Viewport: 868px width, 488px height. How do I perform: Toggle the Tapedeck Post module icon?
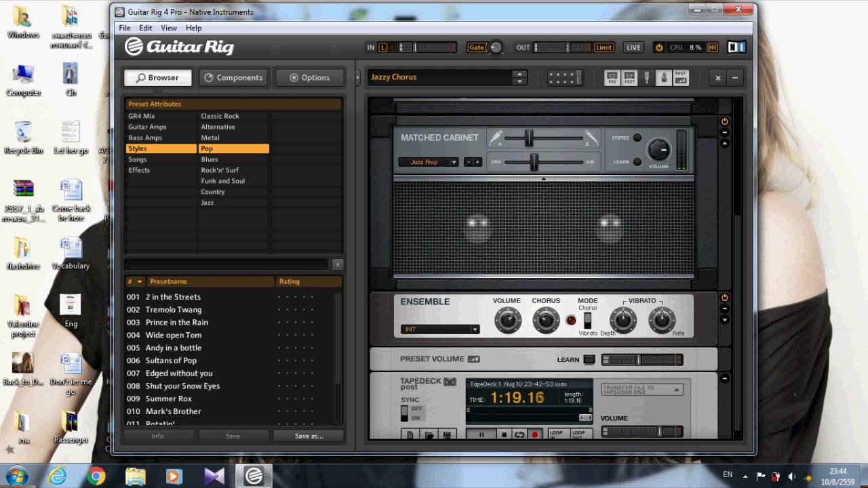click(x=629, y=77)
